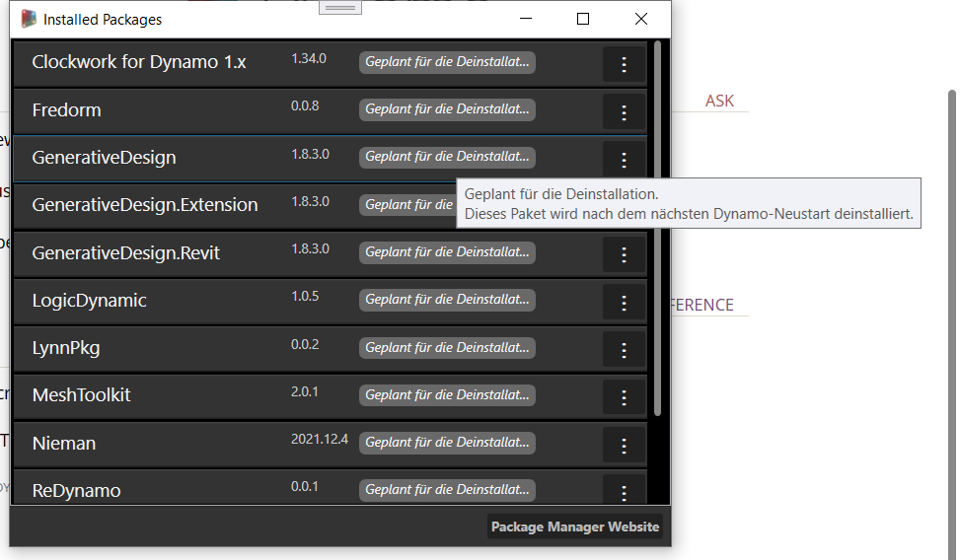Click the drag handle at the window's top edge

point(340,7)
